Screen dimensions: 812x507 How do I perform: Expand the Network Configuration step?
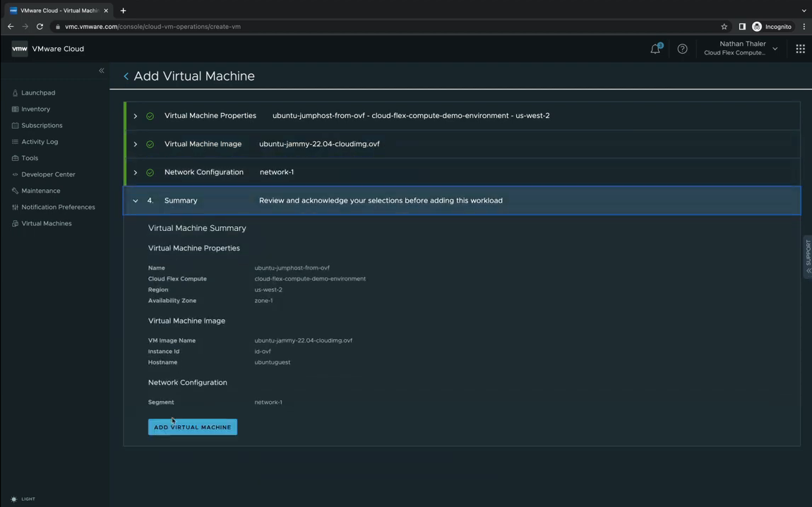pyautogui.click(x=135, y=172)
